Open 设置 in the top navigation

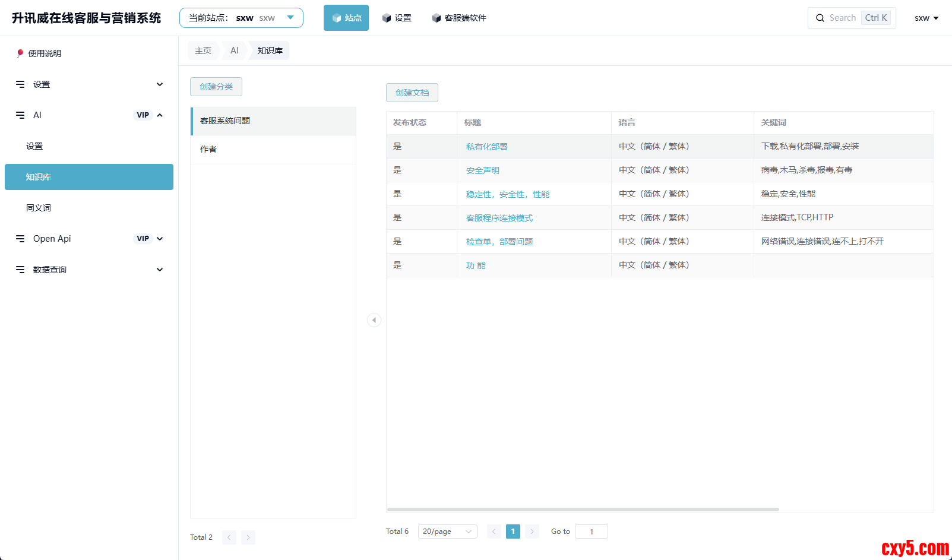click(x=397, y=18)
